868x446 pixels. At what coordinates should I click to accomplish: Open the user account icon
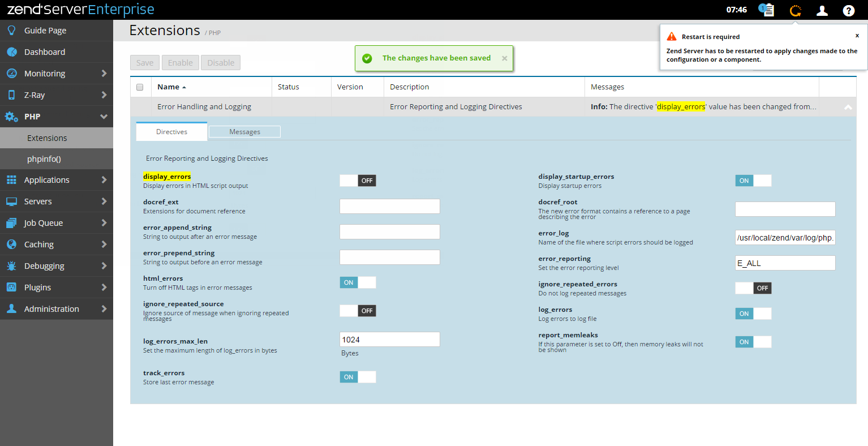(x=822, y=10)
